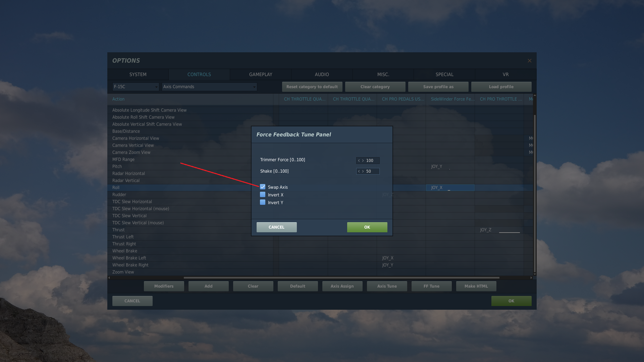This screenshot has width=644, height=362.
Task: Open the AUDIO tab
Action: point(322,74)
